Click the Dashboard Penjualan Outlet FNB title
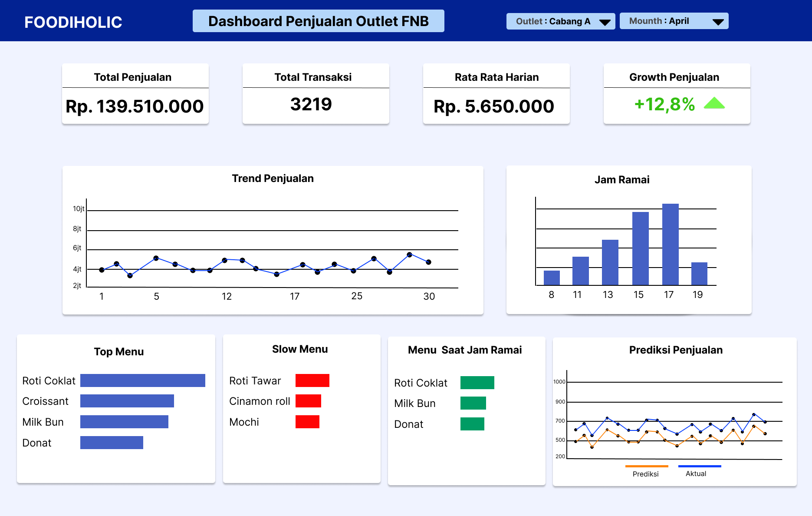812x516 pixels. [x=318, y=21]
